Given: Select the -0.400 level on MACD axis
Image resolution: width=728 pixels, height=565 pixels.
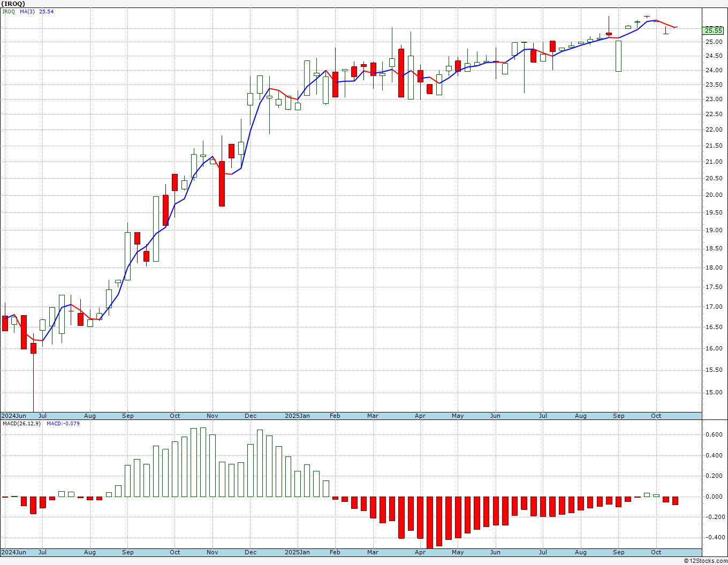Looking at the screenshot, I should 713,538.
